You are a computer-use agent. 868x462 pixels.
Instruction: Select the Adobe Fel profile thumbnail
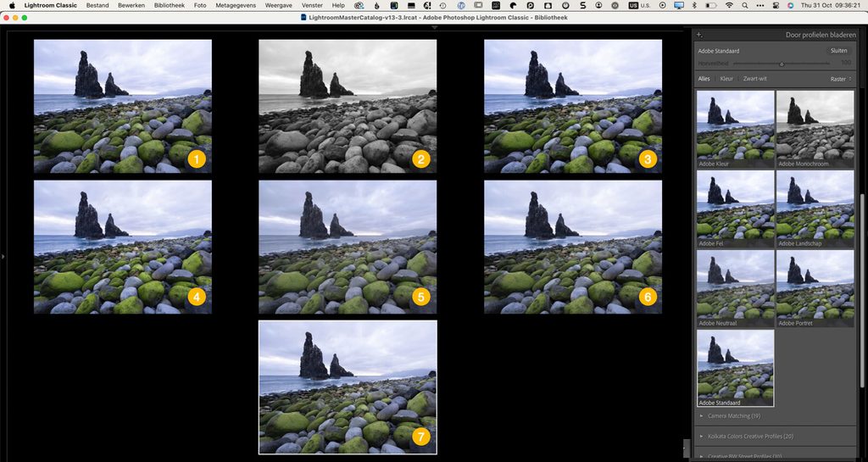point(735,209)
